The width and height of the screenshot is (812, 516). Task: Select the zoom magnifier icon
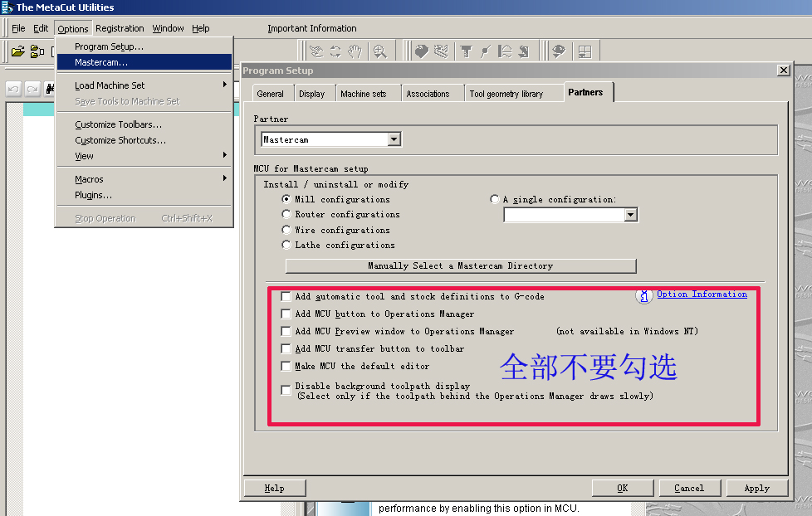point(380,51)
